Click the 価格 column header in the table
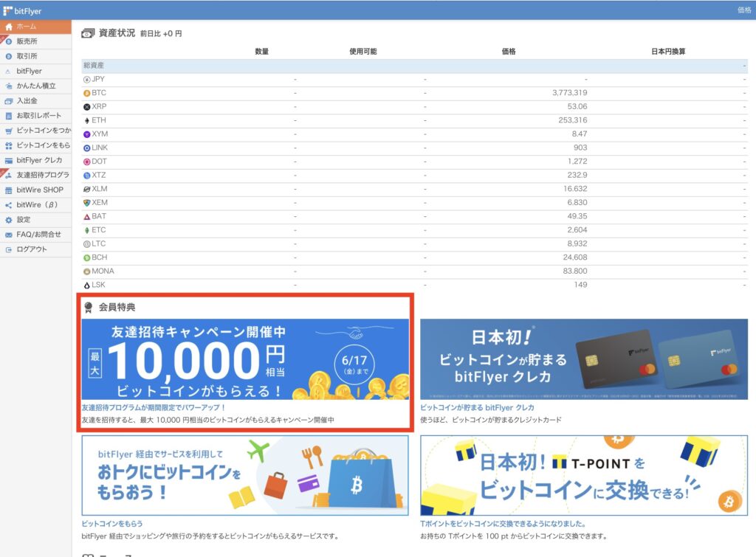Image resolution: width=756 pixels, height=557 pixels. 509,52
